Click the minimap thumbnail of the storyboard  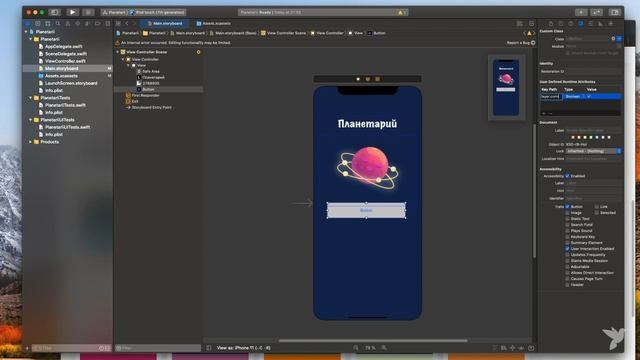click(506, 87)
